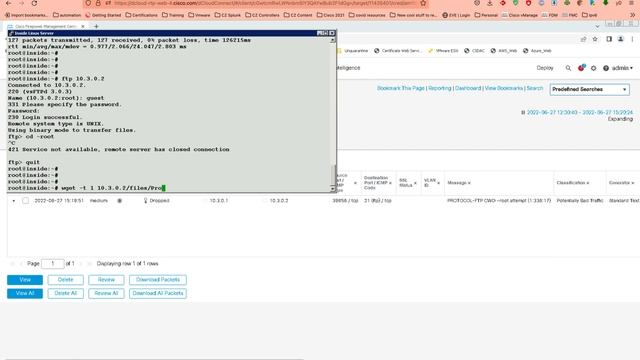Expand the 2022-06-27 15:18:51 event row

pyautogui.click(x=13, y=201)
